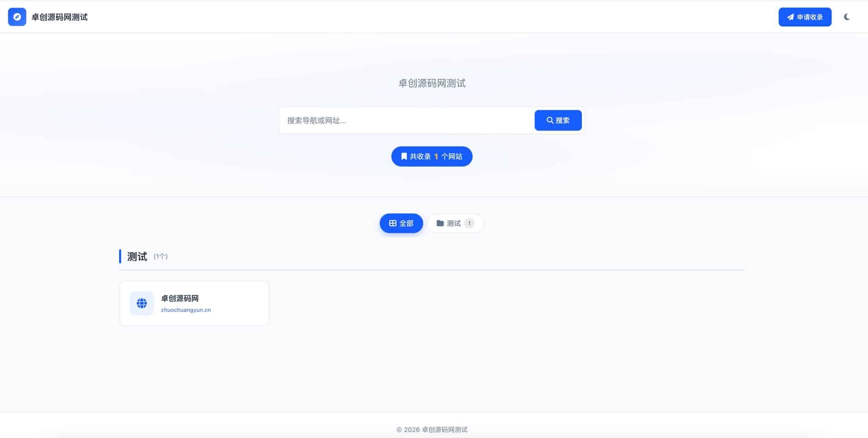Screen dimensions: 868x438
Task: Toggle dark mode moon icon
Action: tap(846, 17)
